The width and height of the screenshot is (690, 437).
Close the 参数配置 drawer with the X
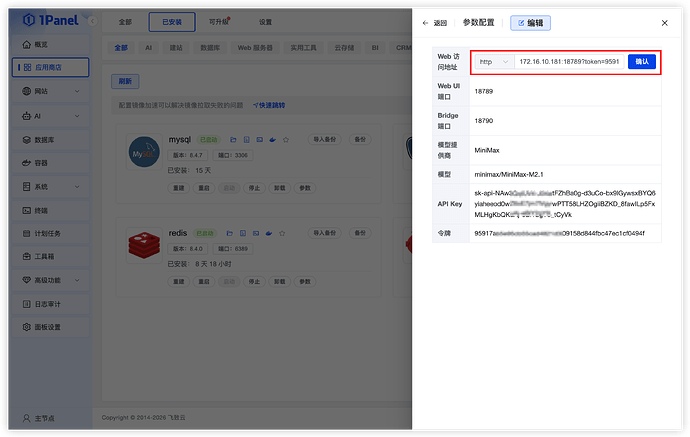click(x=664, y=22)
